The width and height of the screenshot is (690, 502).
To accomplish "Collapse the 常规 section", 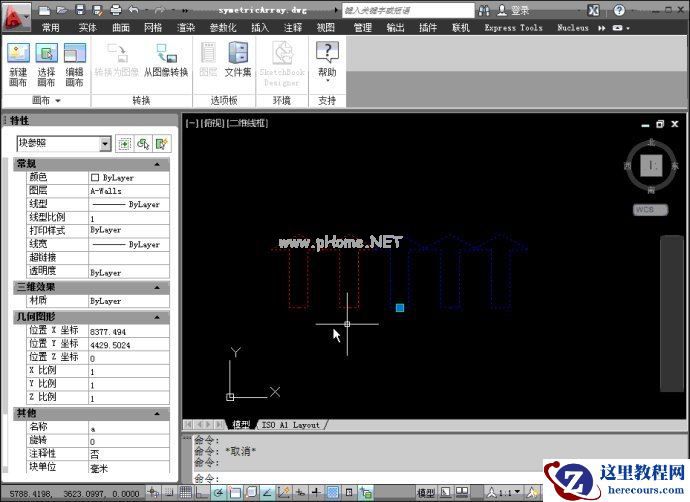I will click(157, 164).
